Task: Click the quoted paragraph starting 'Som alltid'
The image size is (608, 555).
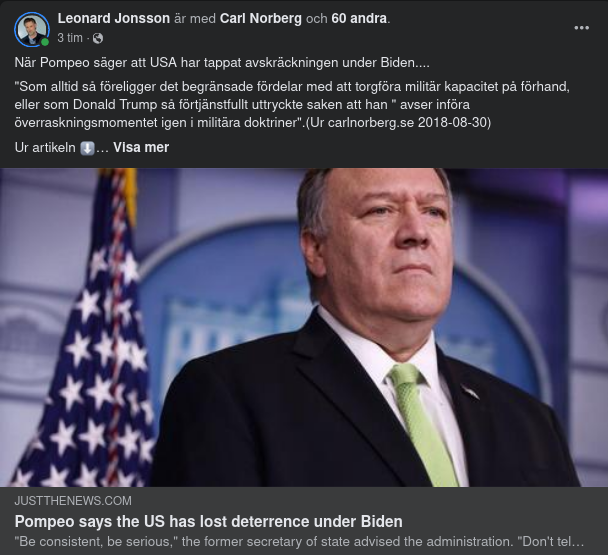Action: (x=292, y=104)
